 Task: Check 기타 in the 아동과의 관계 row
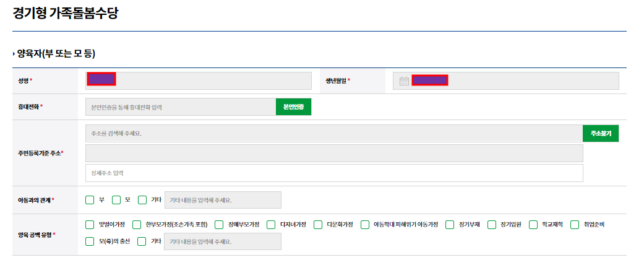(142, 200)
